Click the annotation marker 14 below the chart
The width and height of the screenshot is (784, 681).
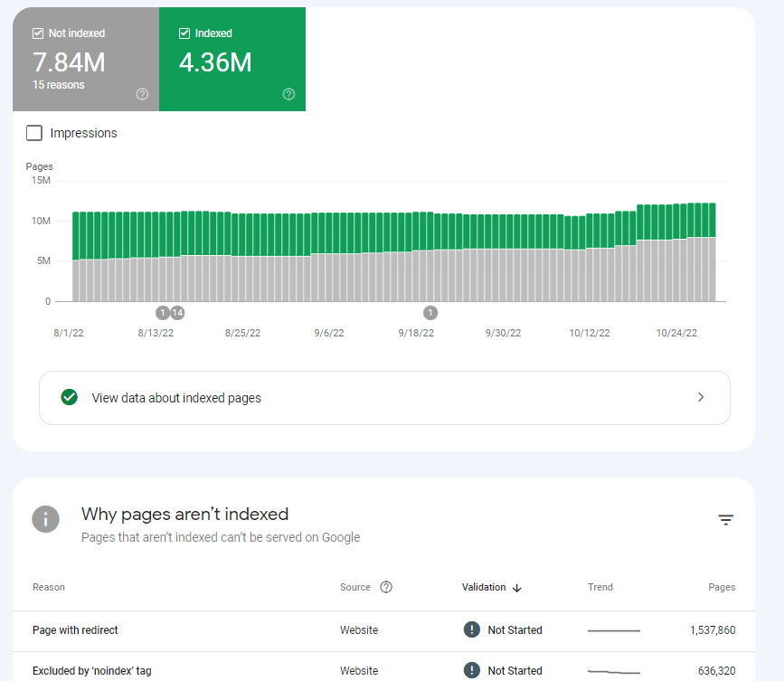[x=177, y=312]
